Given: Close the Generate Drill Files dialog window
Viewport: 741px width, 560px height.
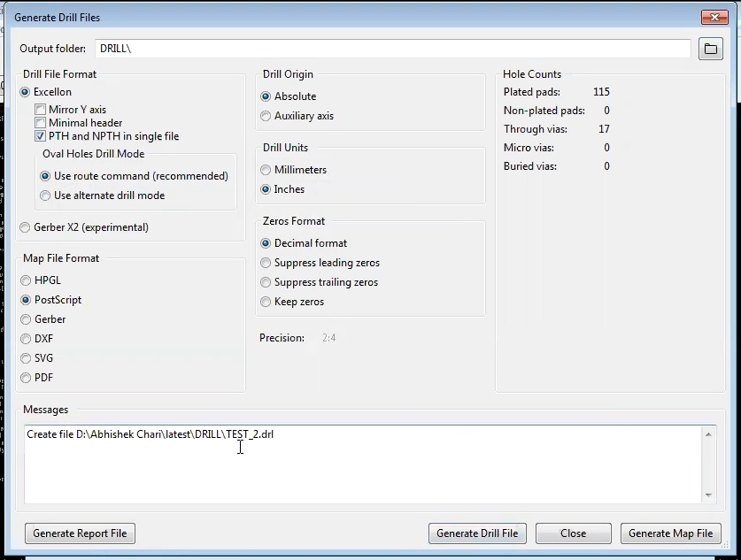Looking at the screenshot, I should 714,17.
